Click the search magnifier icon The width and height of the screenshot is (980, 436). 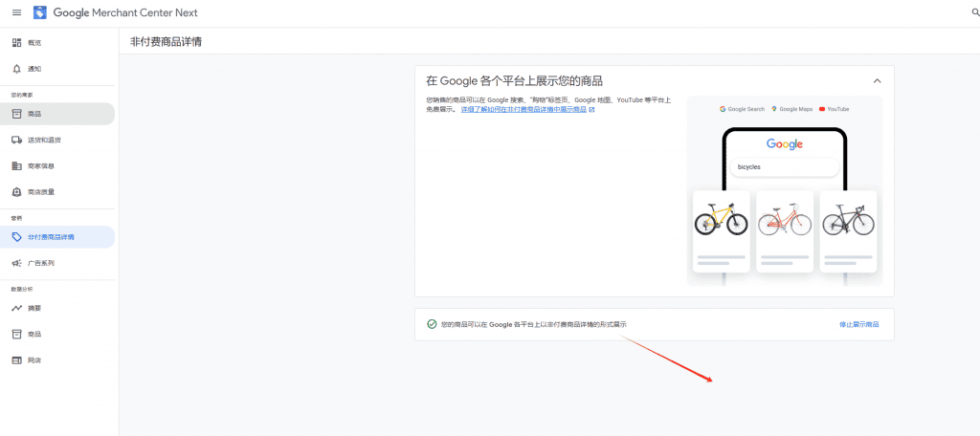(x=975, y=12)
